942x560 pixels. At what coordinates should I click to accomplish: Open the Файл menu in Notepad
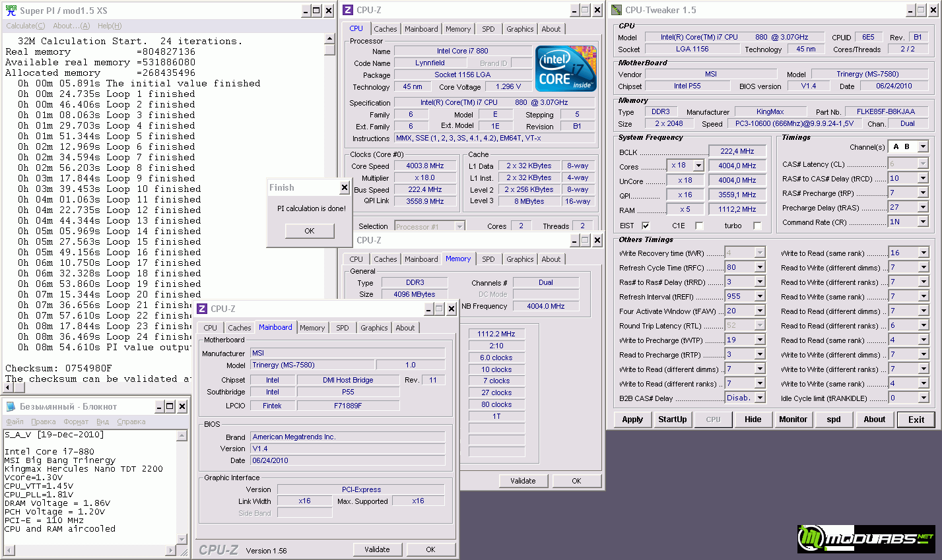coord(15,421)
